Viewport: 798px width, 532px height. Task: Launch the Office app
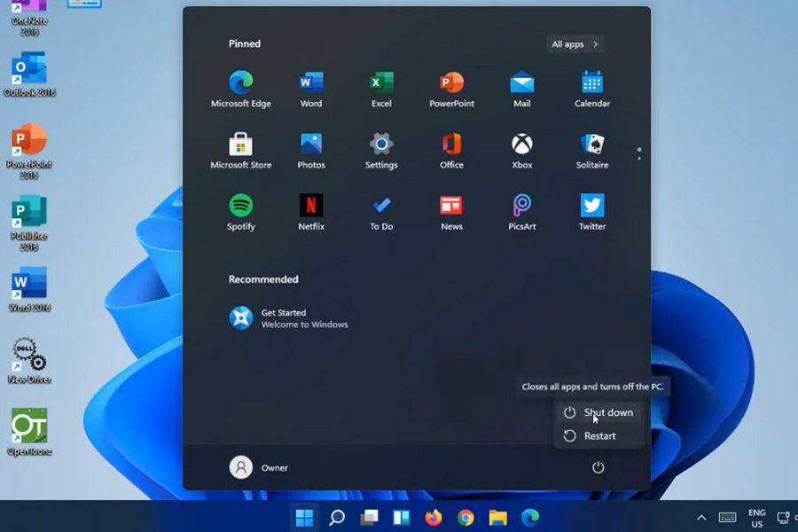[x=451, y=151]
